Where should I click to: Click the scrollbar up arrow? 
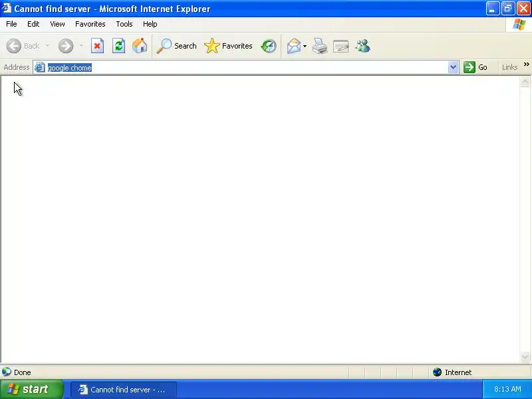(525, 82)
